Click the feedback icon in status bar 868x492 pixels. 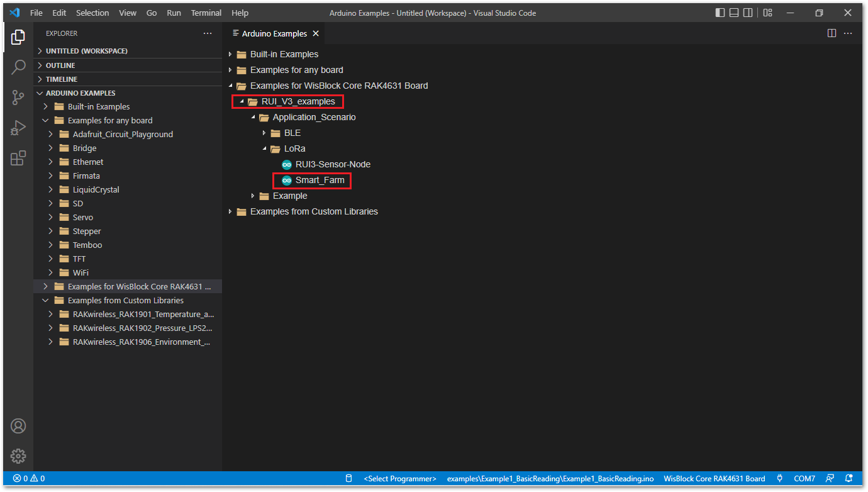[830, 479]
